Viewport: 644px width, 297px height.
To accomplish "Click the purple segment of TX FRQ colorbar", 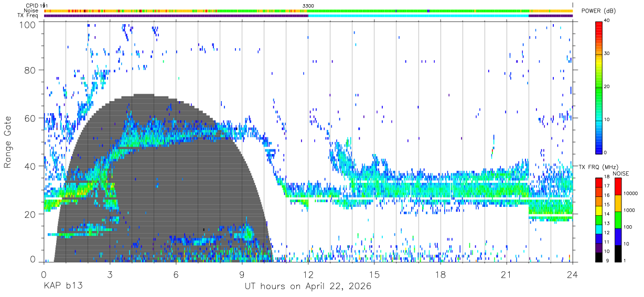I will 598,248.
